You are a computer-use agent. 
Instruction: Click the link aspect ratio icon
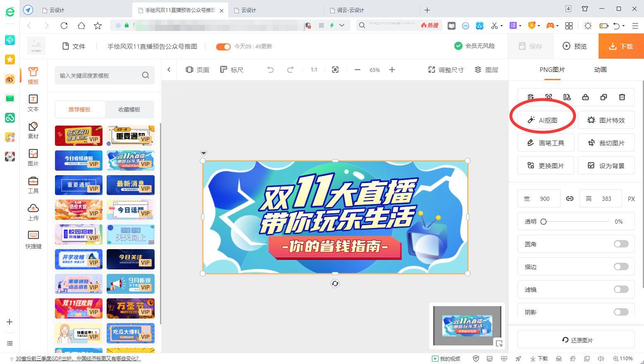click(x=570, y=198)
